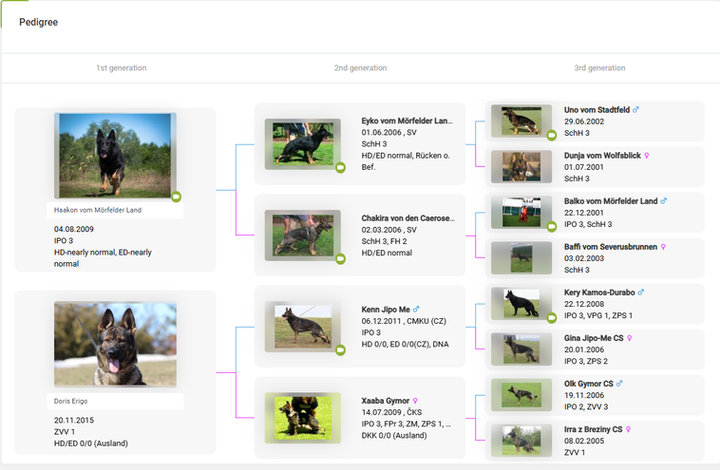Select text 'DKK 0/0 (Ausland)' under Xaaba Gymor
The image size is (720, 470).
tap(394, 435)
